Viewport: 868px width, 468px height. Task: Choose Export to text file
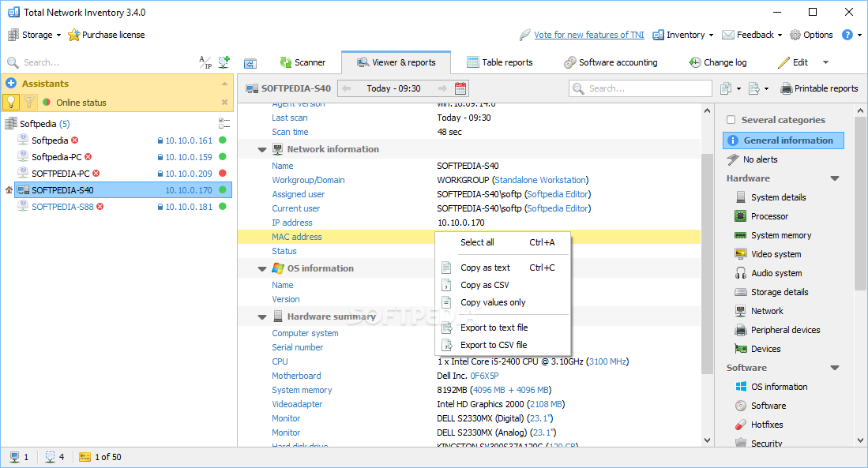502,328
